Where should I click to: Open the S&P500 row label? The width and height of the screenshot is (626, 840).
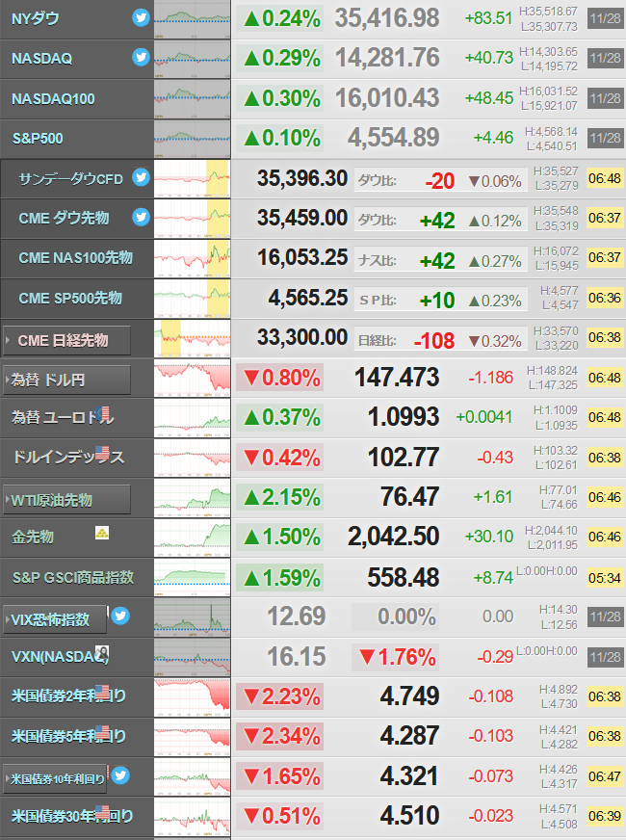pyautogui.click(x=38, y=139)
